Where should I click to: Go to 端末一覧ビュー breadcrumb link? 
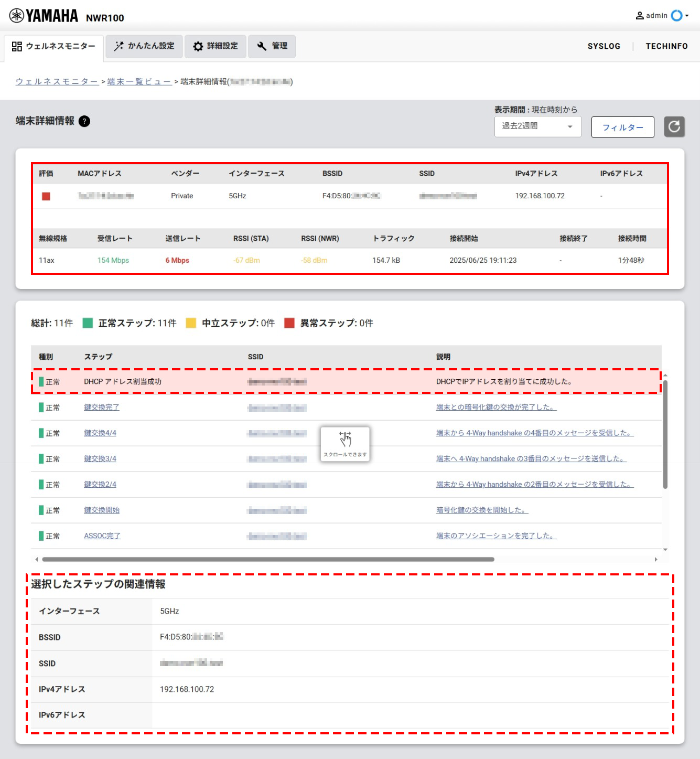(x=139, y=81)
